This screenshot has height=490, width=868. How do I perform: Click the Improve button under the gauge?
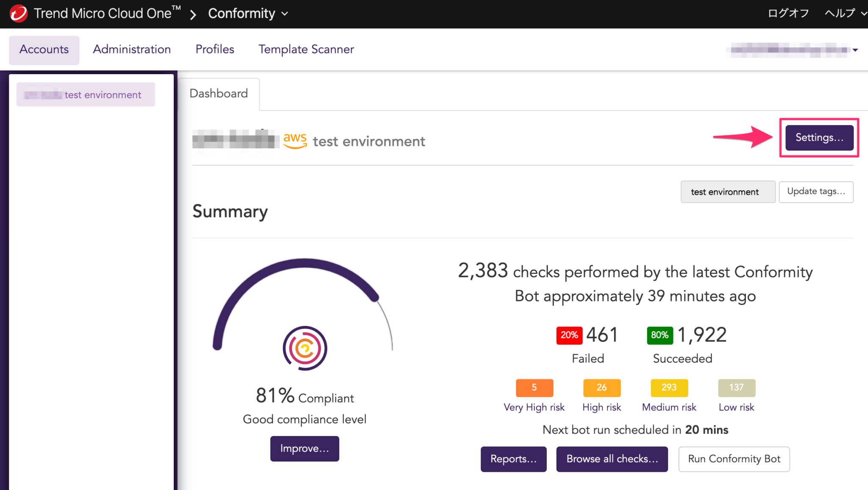click(304, 448)
